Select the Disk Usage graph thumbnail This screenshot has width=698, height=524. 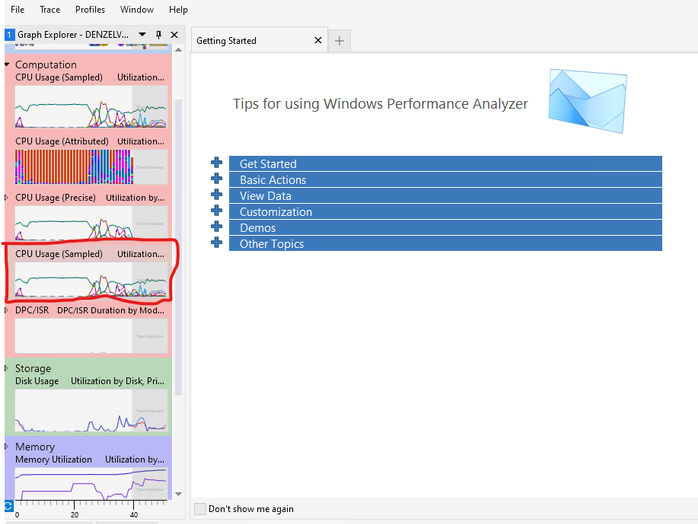(x=91, y=410)
